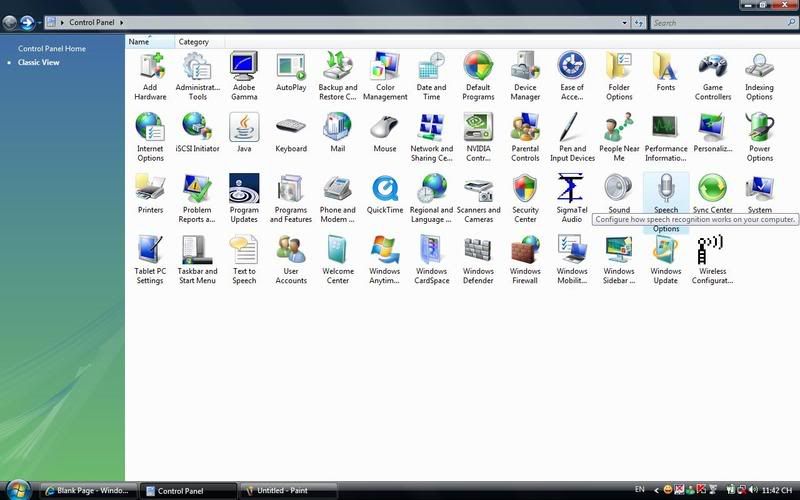Click the Control Panel Home link
This screenshot has height=500, width=800.
(52, 48)
